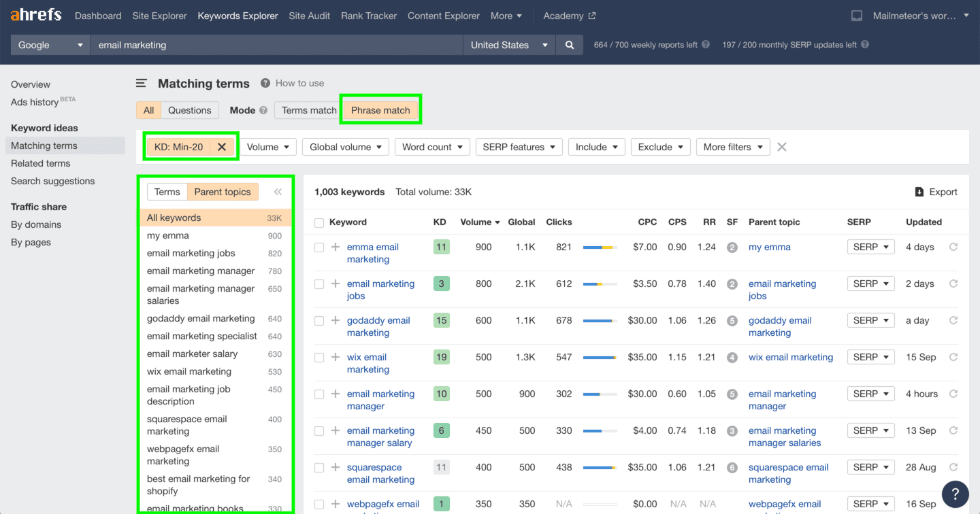The width and height of the screenshot is (980, 514).
Task: Remove the KD: Min-20 filter
Action: point(222,147)
